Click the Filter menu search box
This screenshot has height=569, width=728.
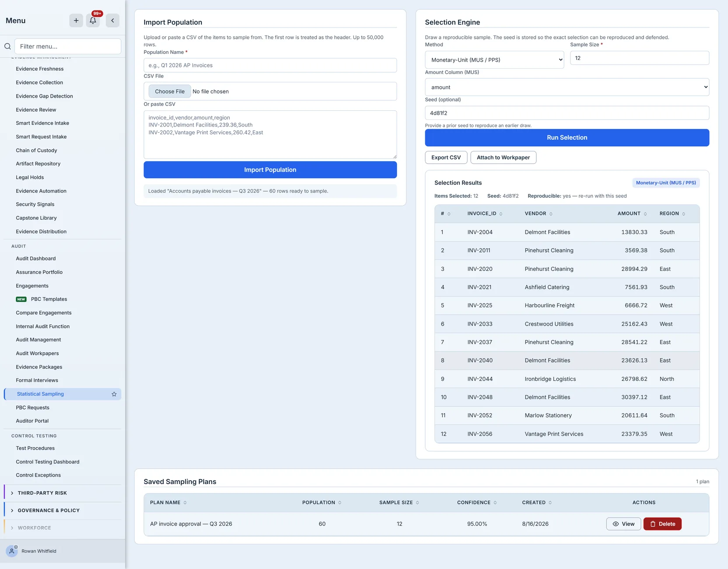68,46
